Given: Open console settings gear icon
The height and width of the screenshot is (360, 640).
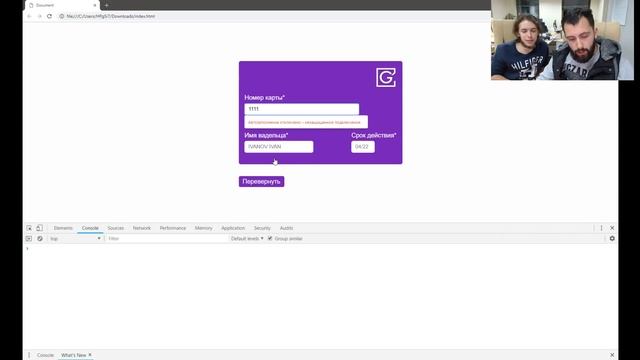Looking at the screenshot, I should tap(612, 239).
